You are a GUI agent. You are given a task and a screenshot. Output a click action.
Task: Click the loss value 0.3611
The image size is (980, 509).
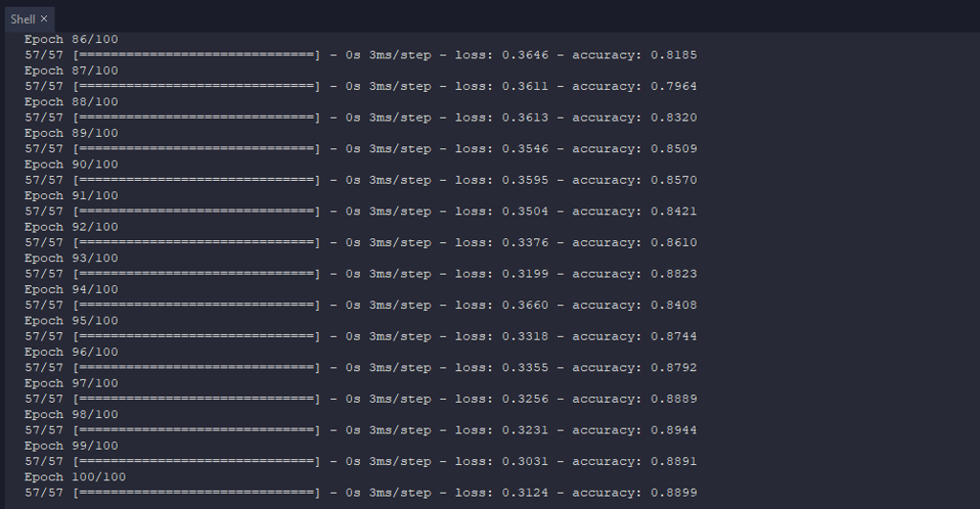click(525, 86)
